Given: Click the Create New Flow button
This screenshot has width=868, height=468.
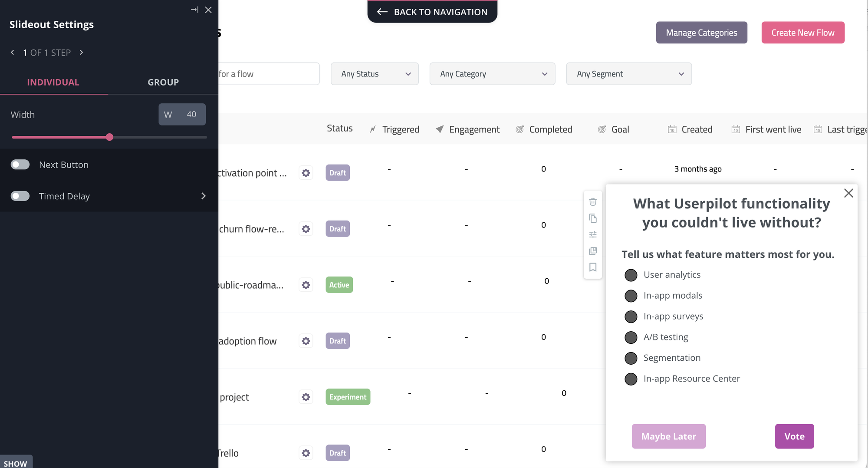Looking at the screenshot, I should (x=803, y=32).
